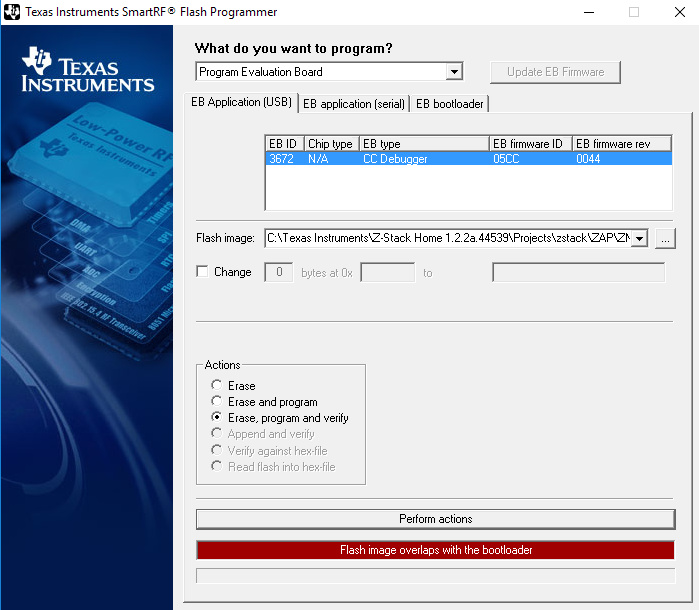The height and width of the screenshot is (610, 699).
Task: Switch to EB Application (USB) tab
Action: [x=241, y=102]
